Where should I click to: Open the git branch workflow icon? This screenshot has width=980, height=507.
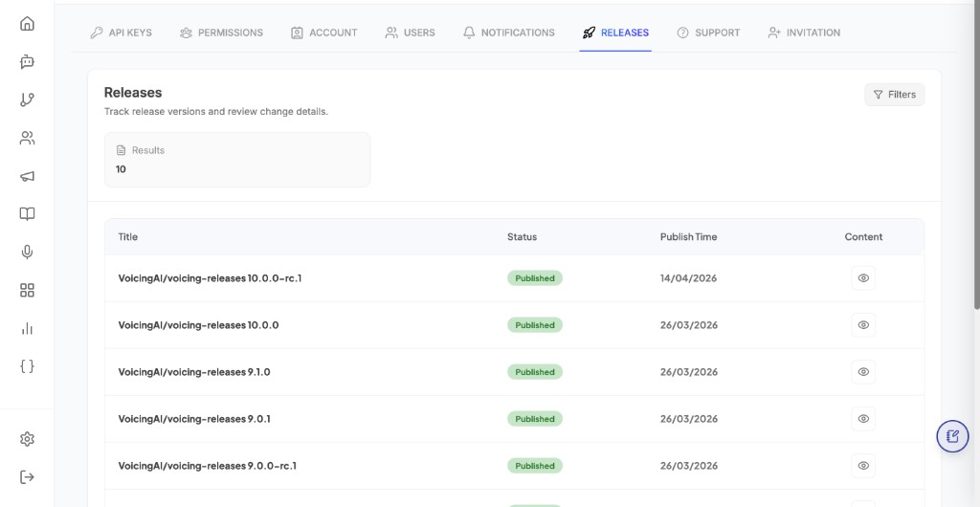coord(27,99)
